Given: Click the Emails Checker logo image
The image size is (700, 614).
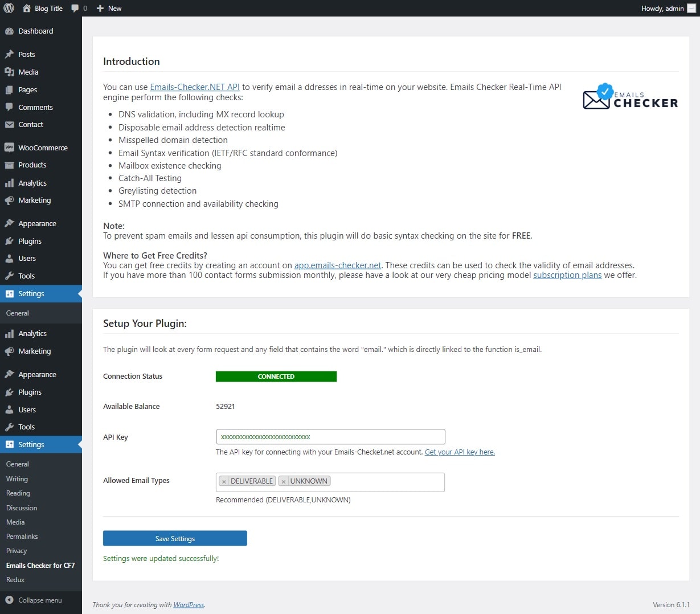Looking at the screenshot, I should point(631,97).
